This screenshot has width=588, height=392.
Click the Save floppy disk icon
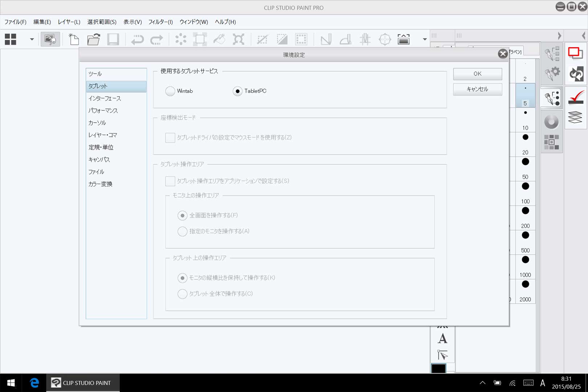113,39
